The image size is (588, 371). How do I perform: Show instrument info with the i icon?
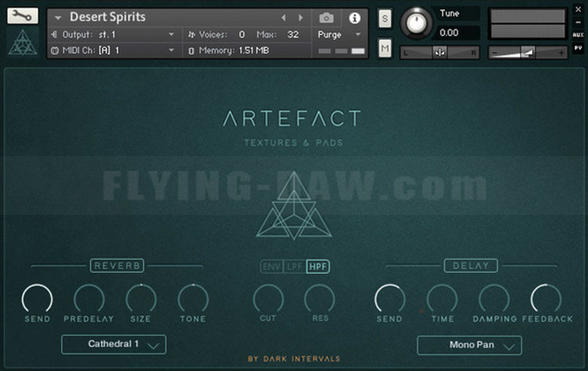(354, 18)
